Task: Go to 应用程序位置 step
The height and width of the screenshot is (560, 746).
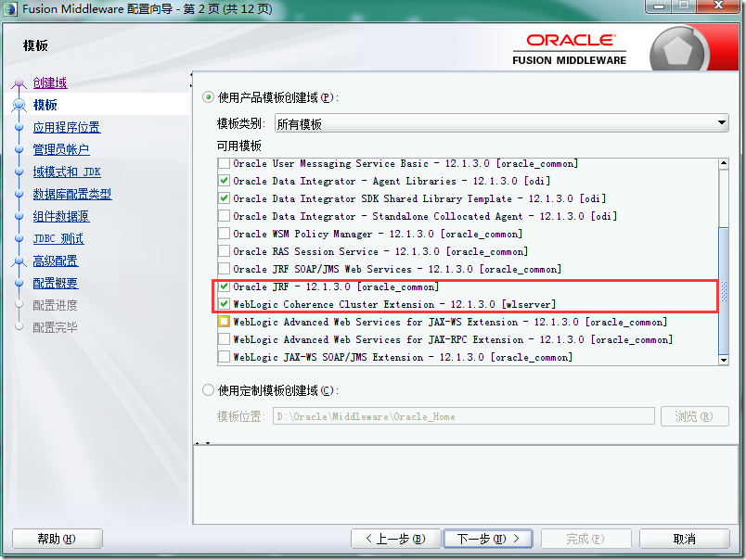Action: (67, 127)
